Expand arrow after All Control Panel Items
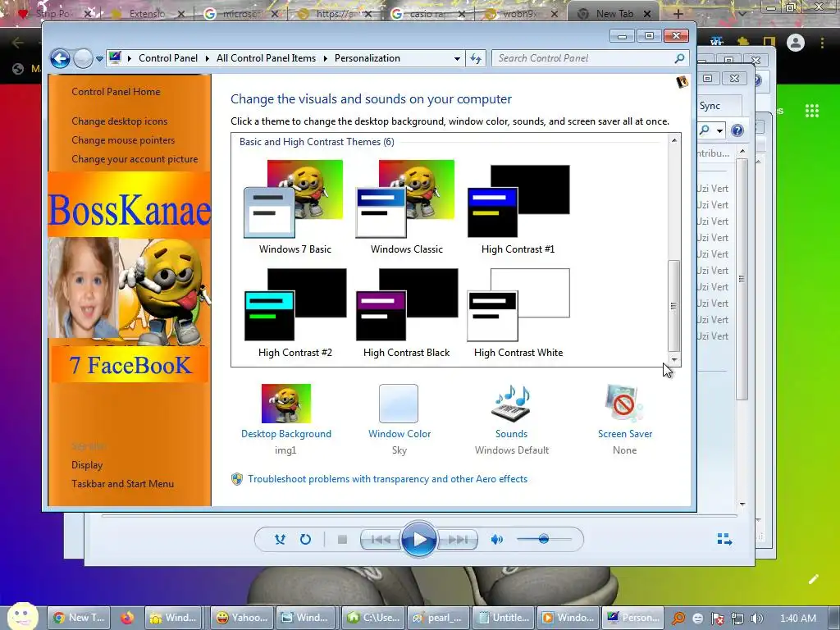Image resolution: width=840 pixels, height=630 pixels. [325, 58]
